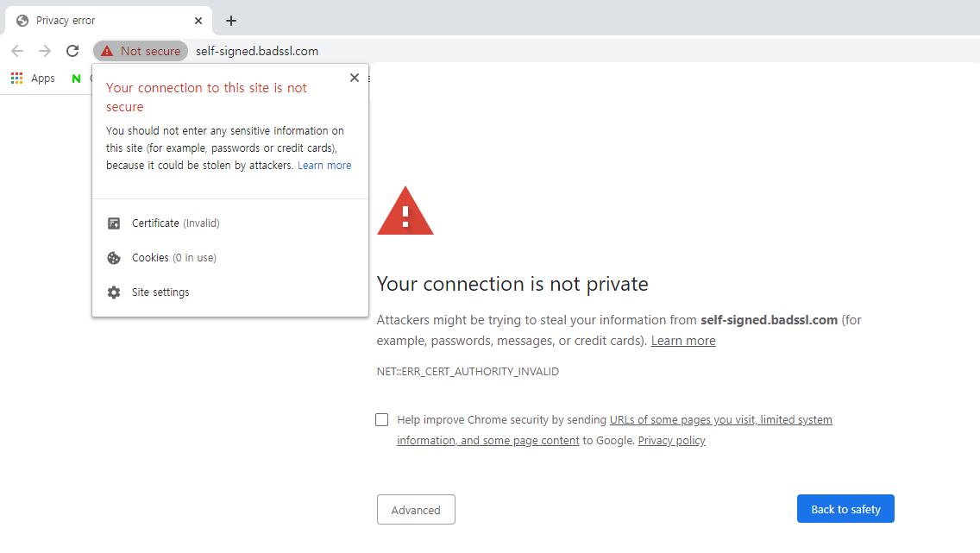
Task: Click Back to safety button
Action: pos(845,509)
